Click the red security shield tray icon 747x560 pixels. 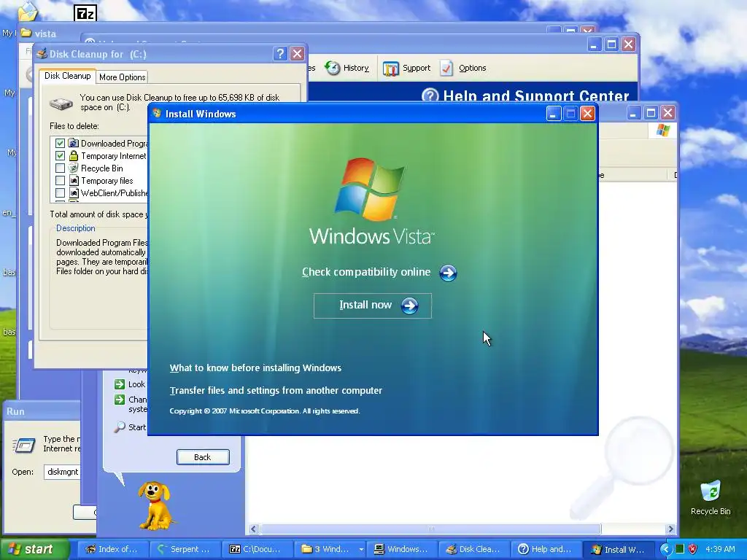(693, 549)
